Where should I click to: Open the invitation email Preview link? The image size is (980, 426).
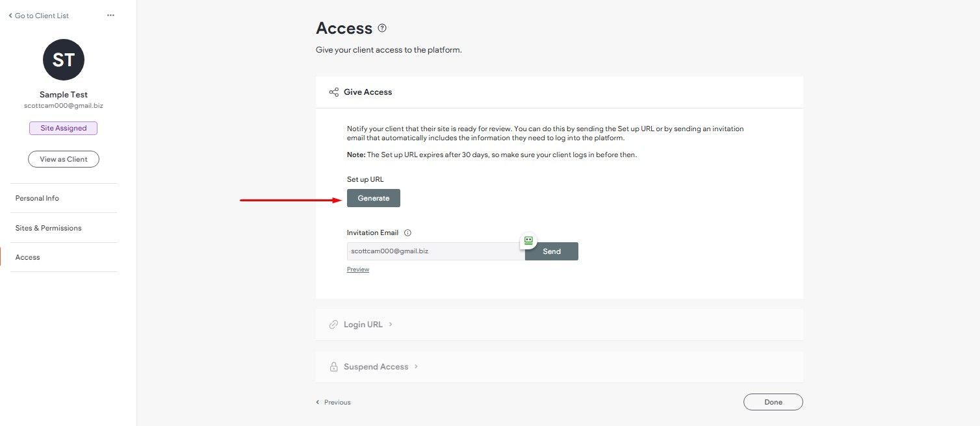358,269
